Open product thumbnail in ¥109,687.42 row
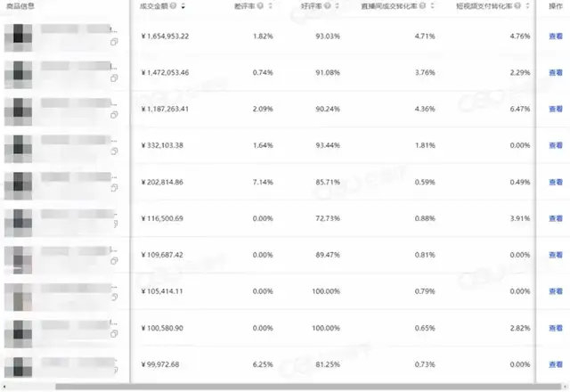Viewport: 570px width, 392px height. [x=20, y=256]
